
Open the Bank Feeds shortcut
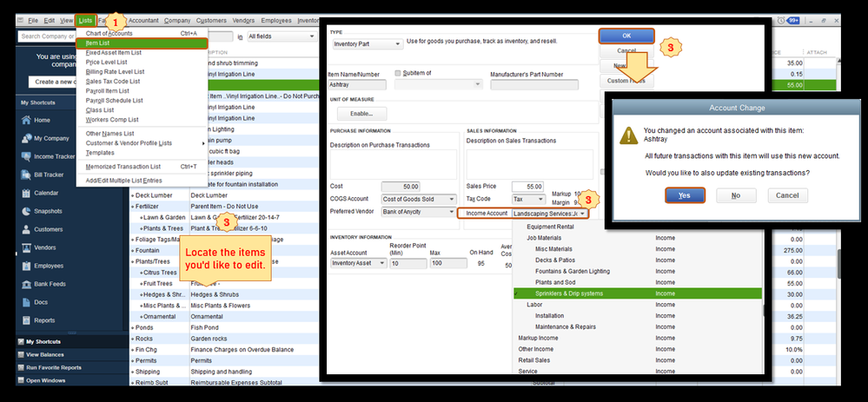(50, 284)
